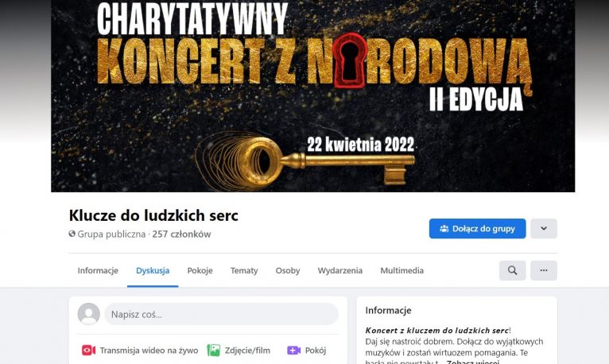Go to the Osoby tab
This screenshot has width=609, height=364.
tap(288, 270)
